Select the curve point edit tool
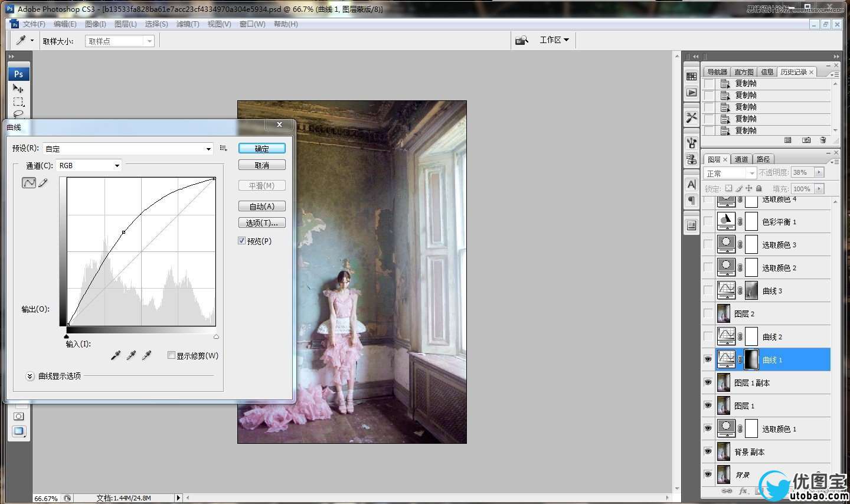850x504 pixels. click(29, 183)
